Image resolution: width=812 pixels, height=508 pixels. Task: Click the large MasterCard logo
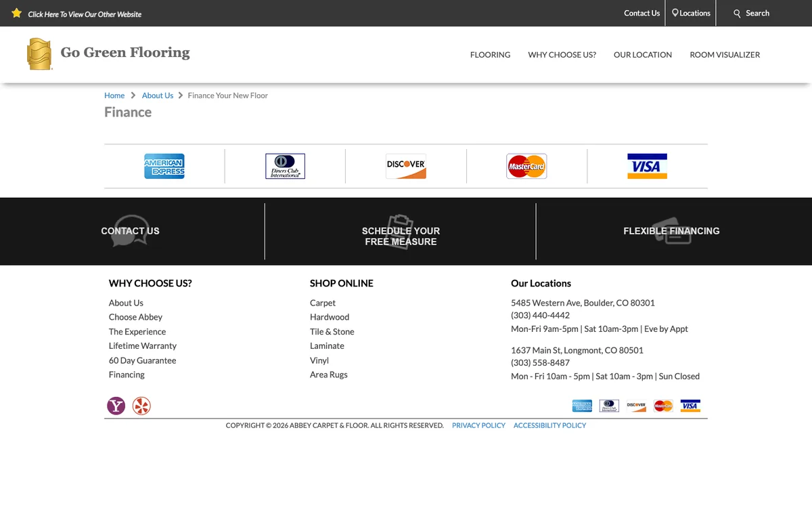526,166
